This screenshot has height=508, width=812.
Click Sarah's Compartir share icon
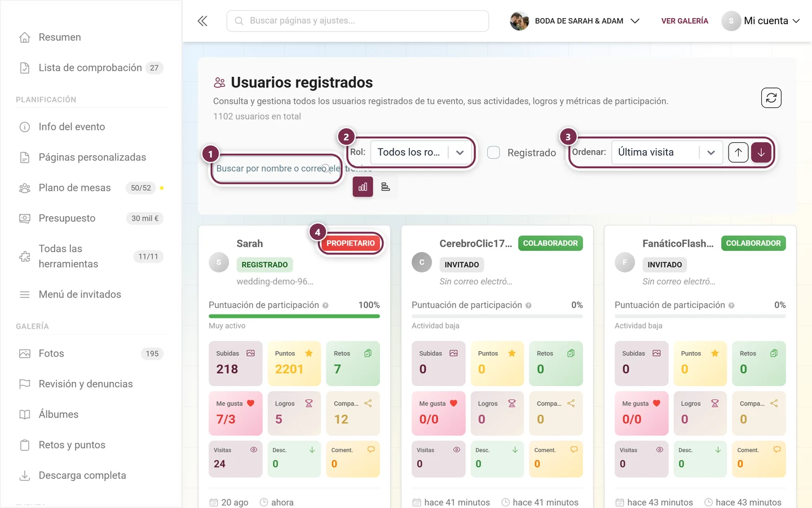point(368,403)
